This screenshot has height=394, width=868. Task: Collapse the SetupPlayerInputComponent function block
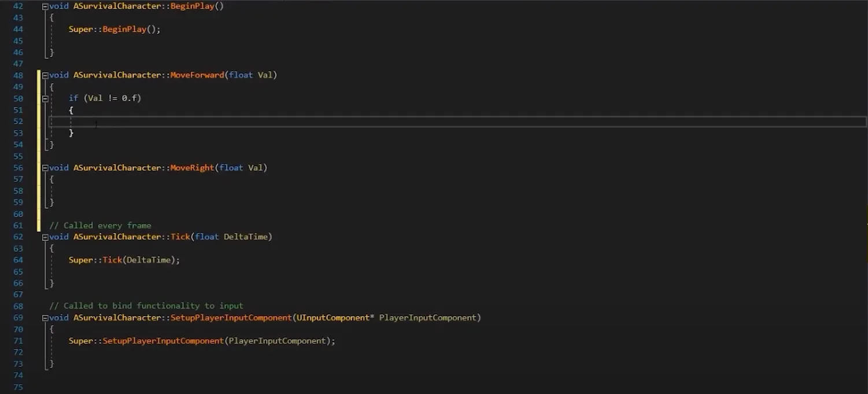[45, 318]
